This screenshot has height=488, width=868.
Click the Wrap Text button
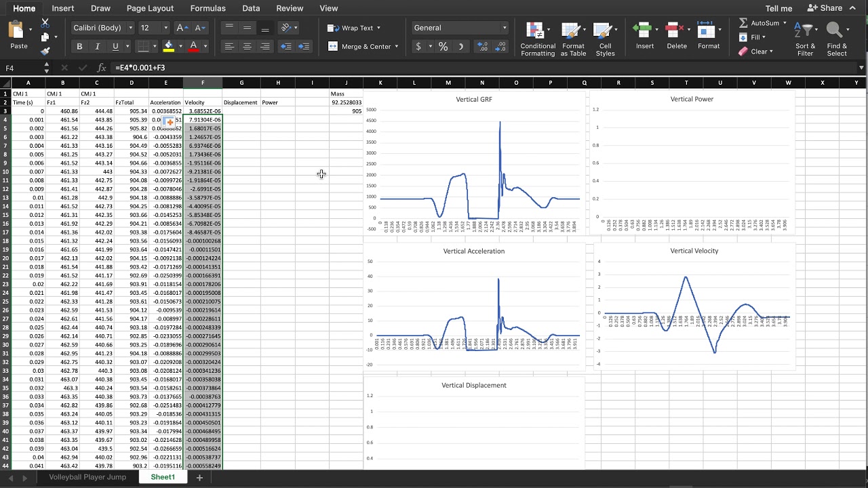pos(353,28)
